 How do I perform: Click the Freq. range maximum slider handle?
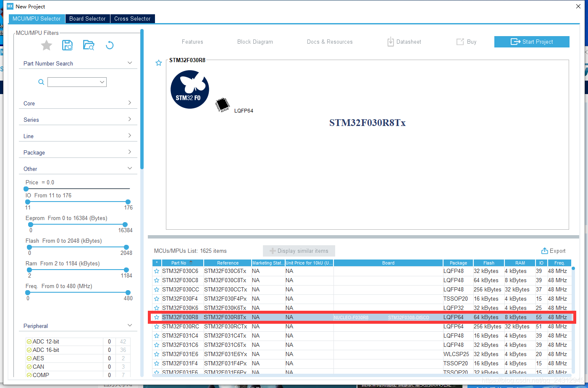[128, 293]
